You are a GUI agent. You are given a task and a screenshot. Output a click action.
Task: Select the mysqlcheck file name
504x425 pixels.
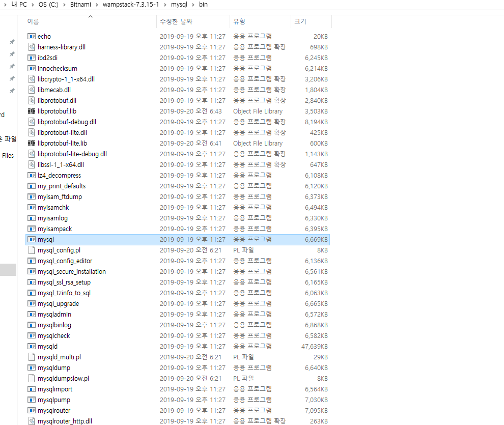tap(53, 336)
